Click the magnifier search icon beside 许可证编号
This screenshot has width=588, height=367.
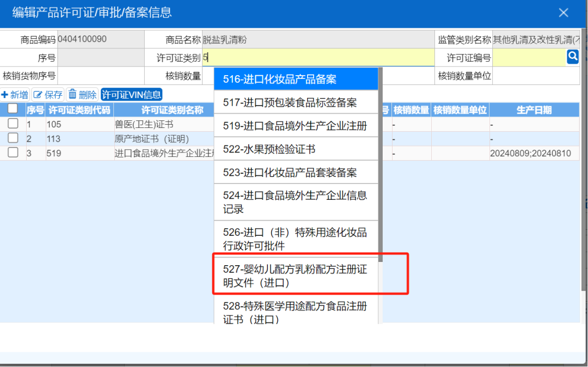tap(572, 57)
